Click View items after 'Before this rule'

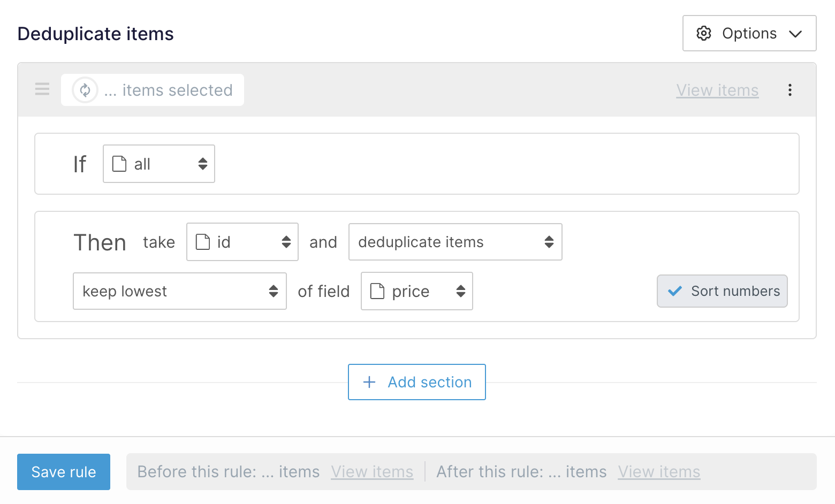[372, 472]
